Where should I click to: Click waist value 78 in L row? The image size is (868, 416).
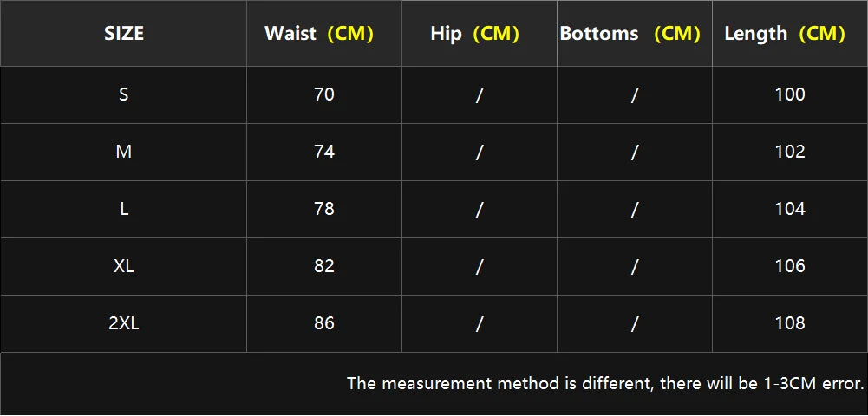324,209
